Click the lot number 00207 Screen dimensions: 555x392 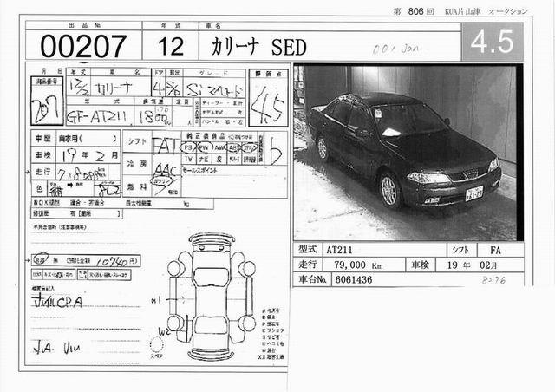coord(83,46)
